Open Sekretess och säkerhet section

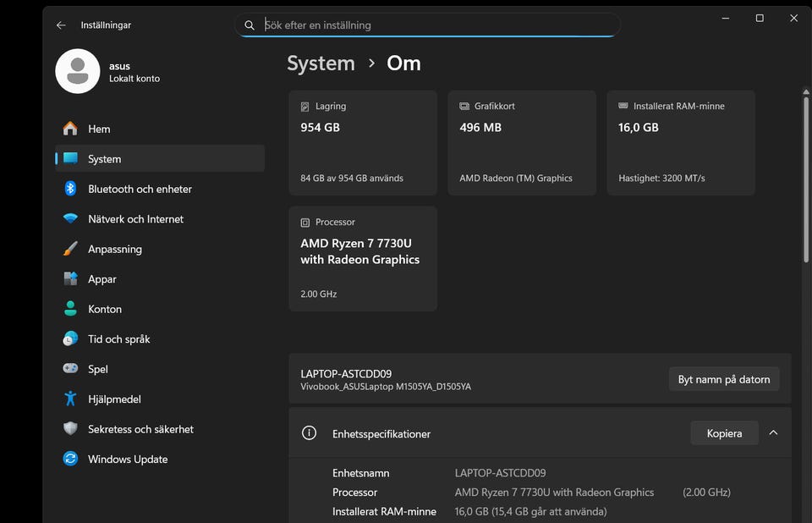pos(140,429)
